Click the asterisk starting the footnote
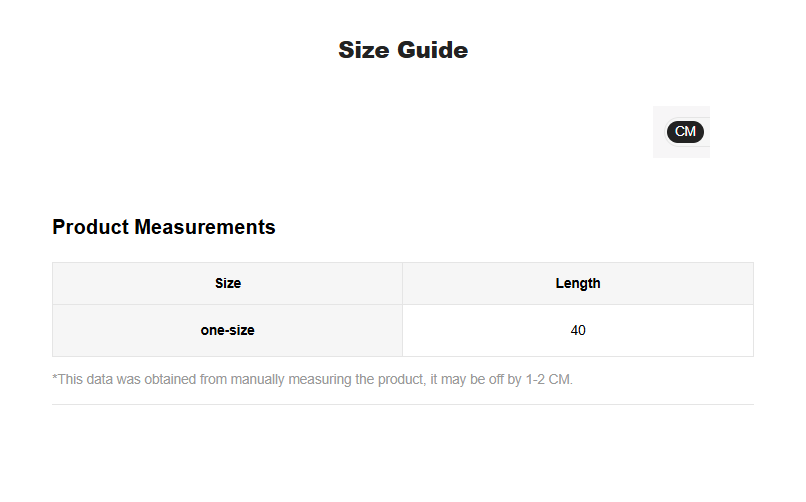Screen dimensions: 806x502 point(55,380)
